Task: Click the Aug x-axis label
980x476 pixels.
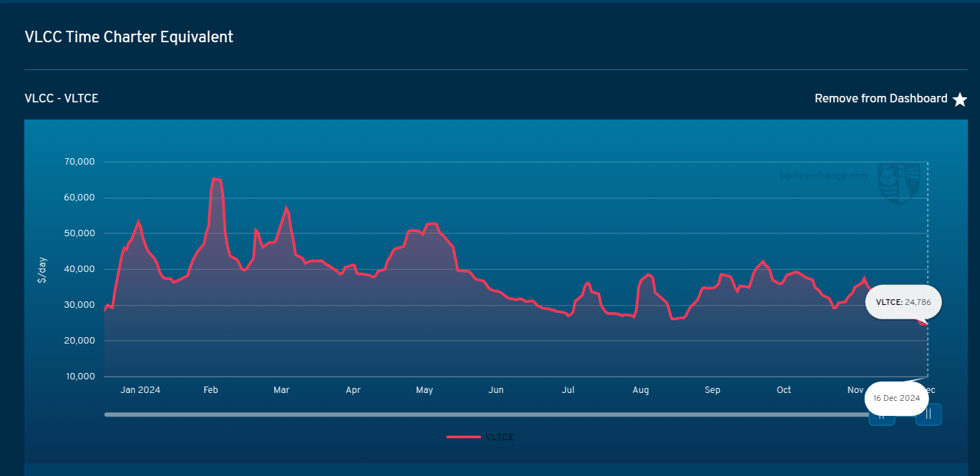Action: [x=641, y=390]
